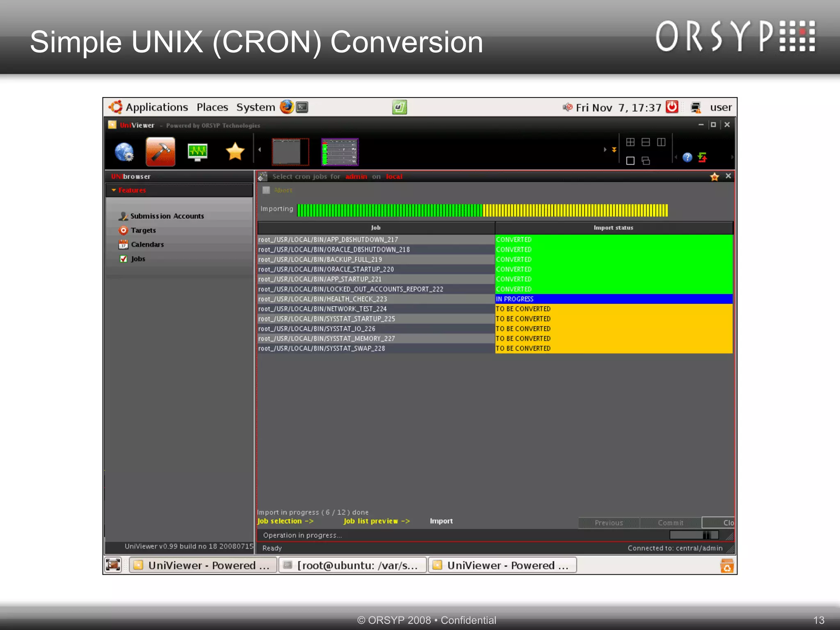The image size is (840, 630).
Task: Open Submission Accounts in UNIbrowser
Action: coord(167,216)
